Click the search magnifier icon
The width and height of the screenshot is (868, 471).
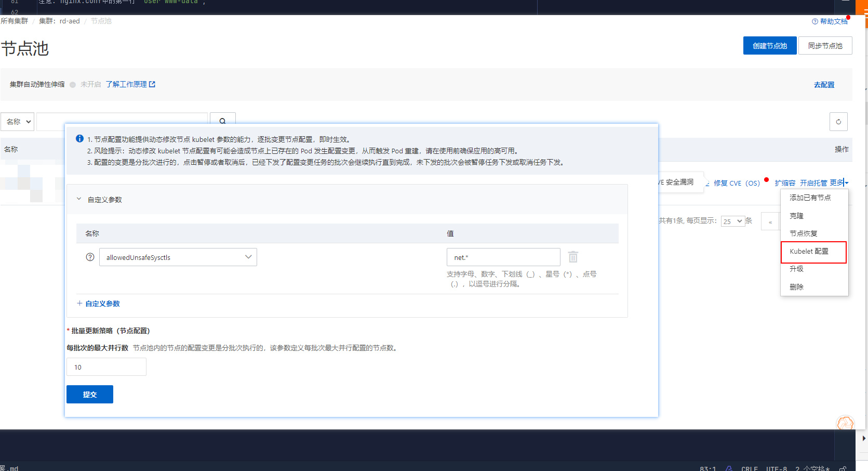point(222,121)
